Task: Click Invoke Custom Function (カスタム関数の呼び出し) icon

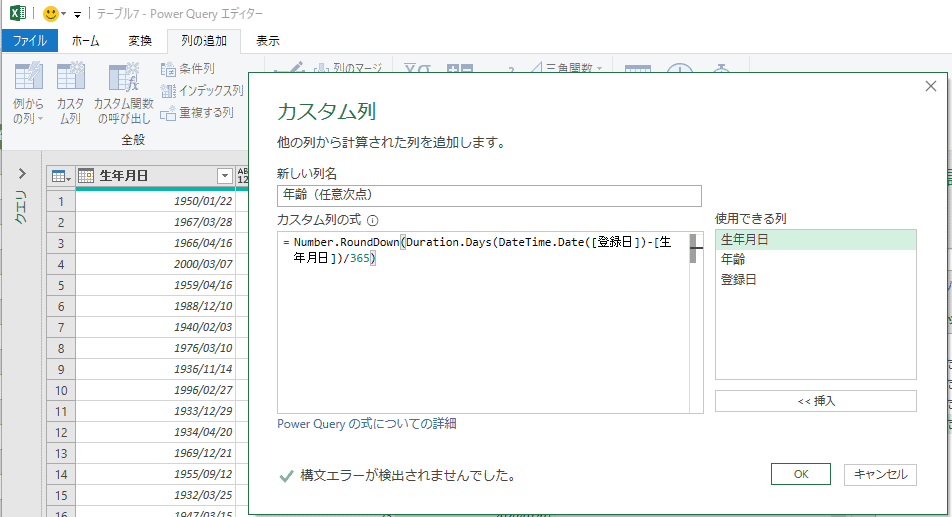Action: [123, 80]
